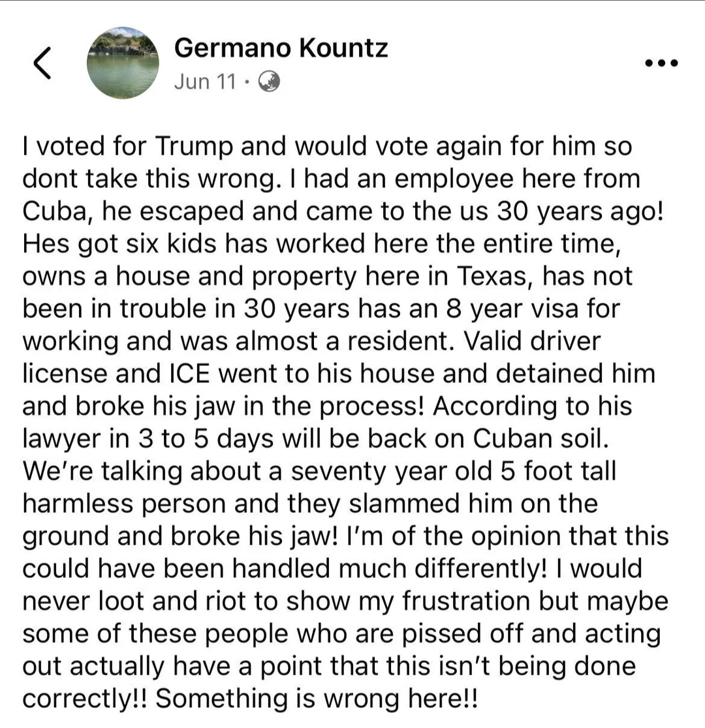Click the line 'harmless person and they slammed'
The image size is (705, 728).
pos(310,504)
